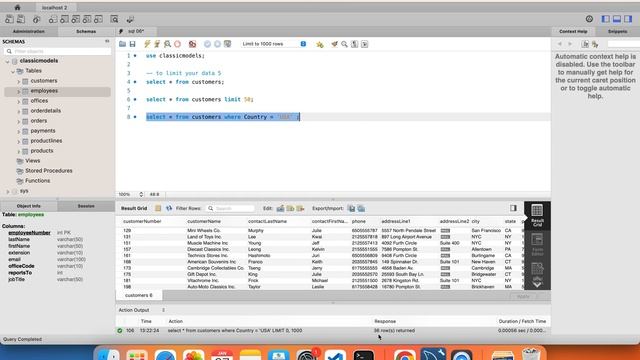Open the Limit to 1000 rows dropdown
The width and height of the screenshot is (640, 360).
(273, 44)
